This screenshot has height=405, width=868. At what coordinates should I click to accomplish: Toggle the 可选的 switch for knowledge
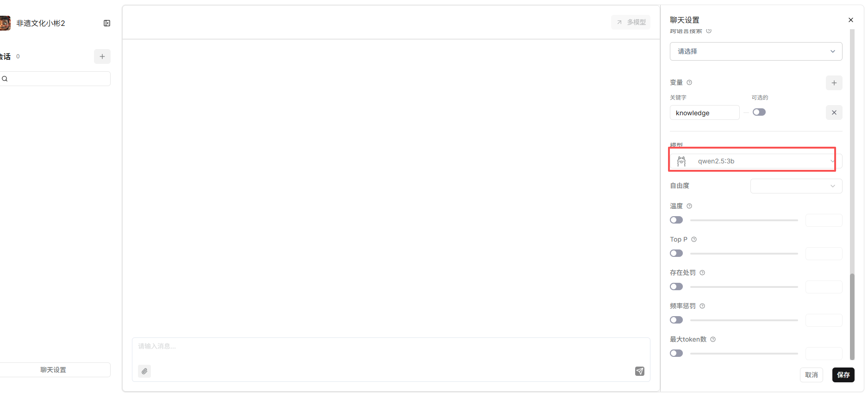pos(759,112)
